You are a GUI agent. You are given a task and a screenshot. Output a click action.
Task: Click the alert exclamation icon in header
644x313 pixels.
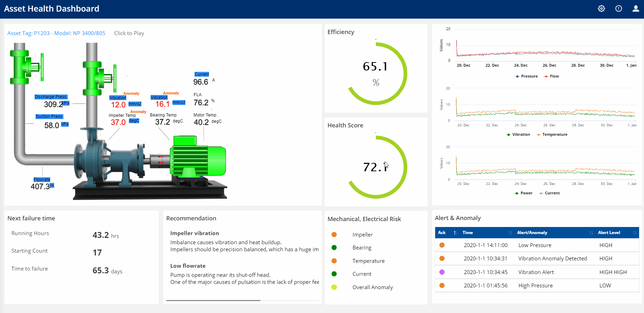(618, 9)
